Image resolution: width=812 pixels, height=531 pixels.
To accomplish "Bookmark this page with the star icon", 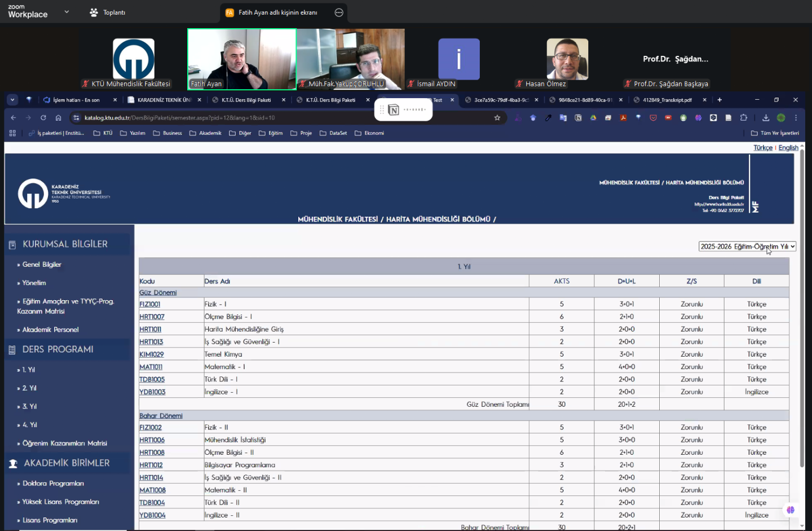I will click(x=497, y=118).
